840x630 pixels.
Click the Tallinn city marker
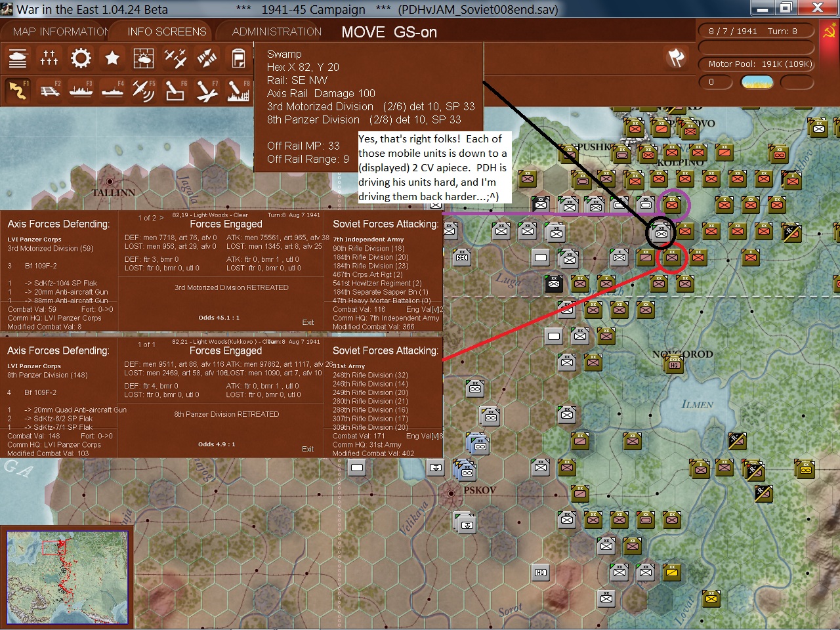110,181
